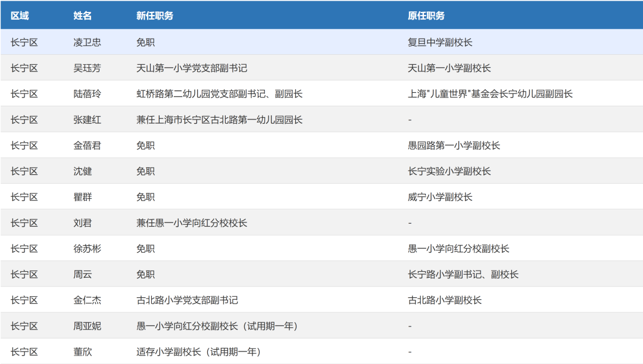The image size is (643, 364).
Task: Click 兼任愚一小学向红分校校长 cell
Action: (192, 222)
